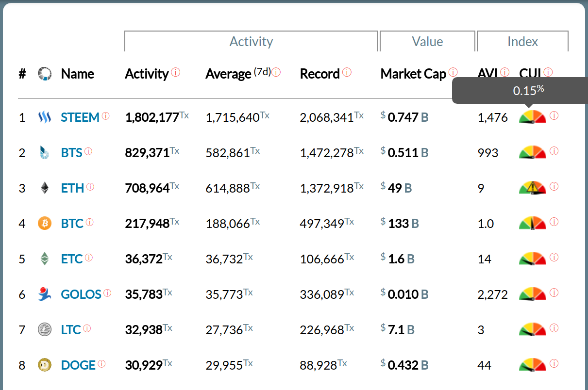Click the circular logo icon in header row
588x390 pixels.
(44, 74)
